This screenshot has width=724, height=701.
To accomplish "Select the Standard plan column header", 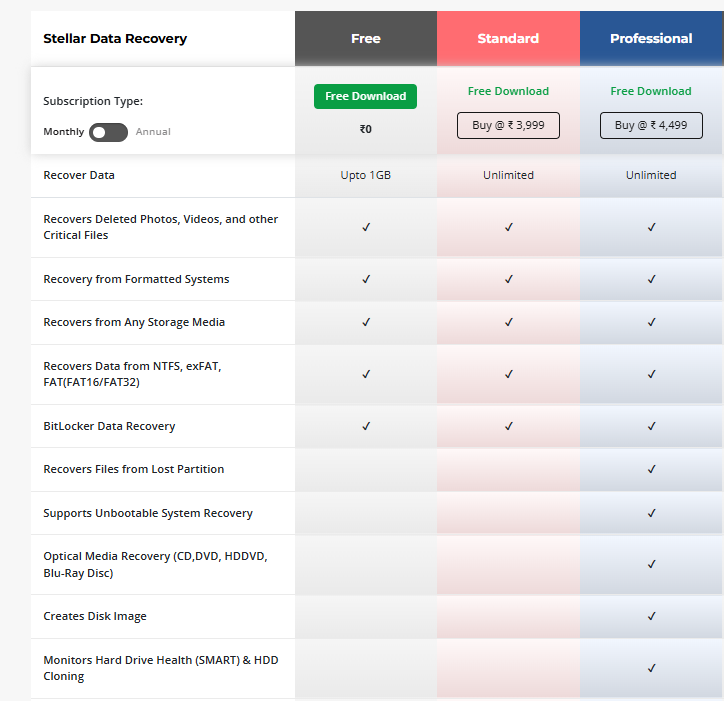I will 508,39.
